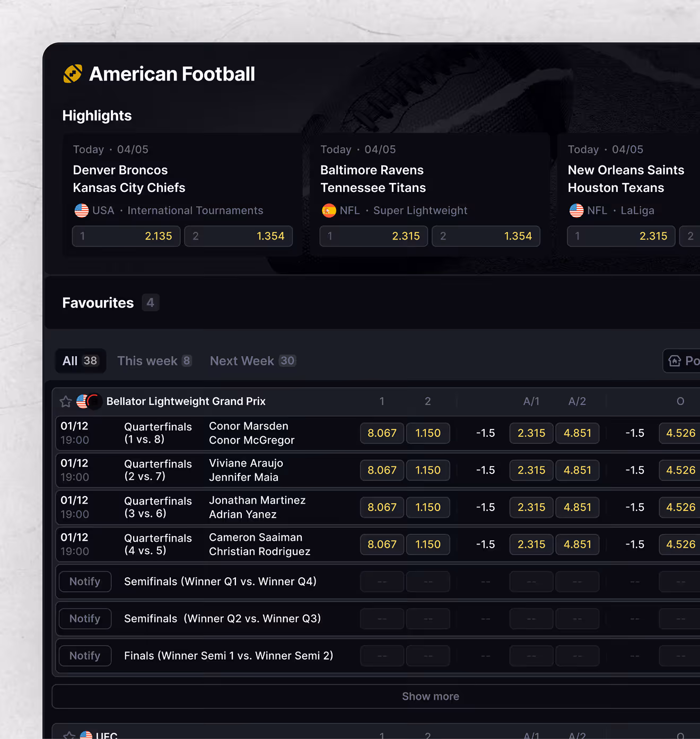Notify for Semifinals Winner Q1 vs. Winner Q4

click(x=85, y=582)
